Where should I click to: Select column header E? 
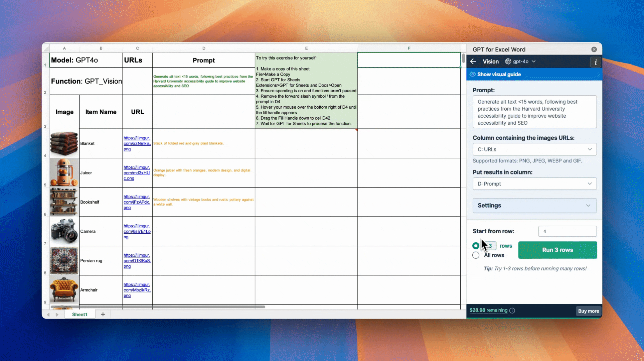coord(306,48)
